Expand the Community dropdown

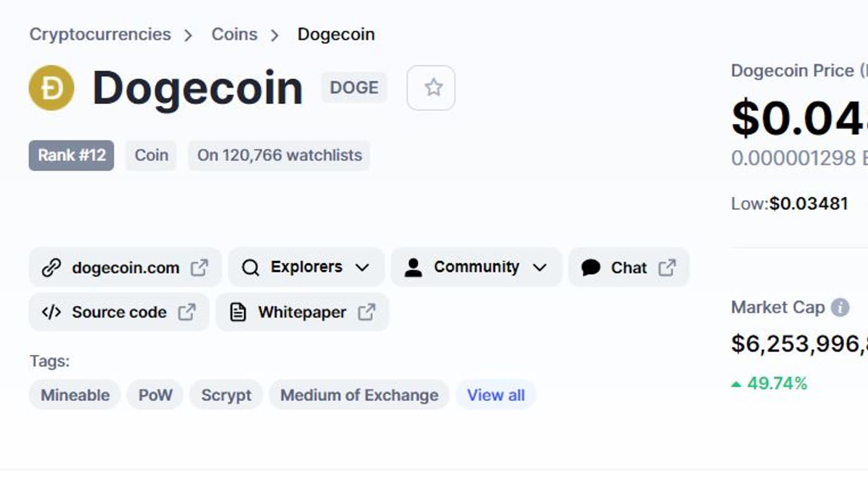[476, 267]
